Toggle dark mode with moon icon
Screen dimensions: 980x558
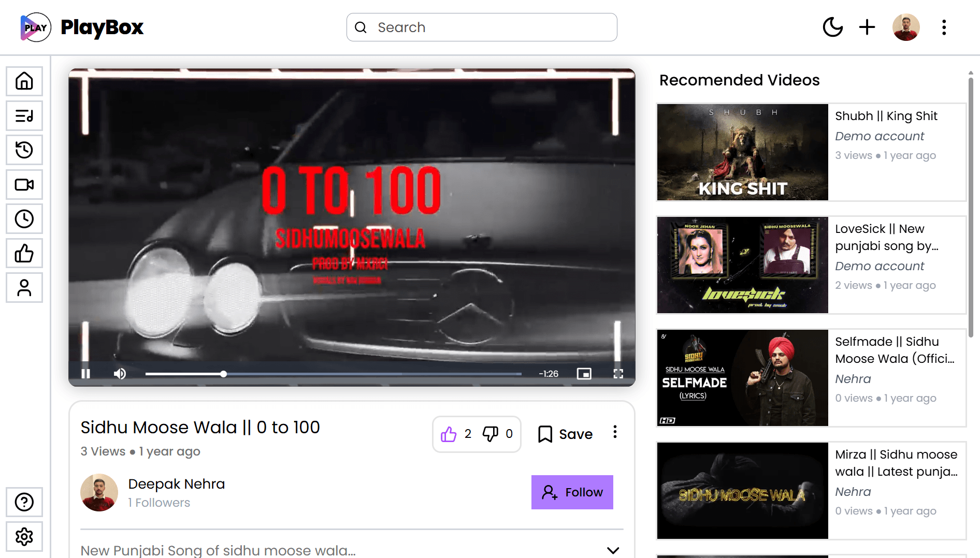pyautogui.click(x=833, y=27)
